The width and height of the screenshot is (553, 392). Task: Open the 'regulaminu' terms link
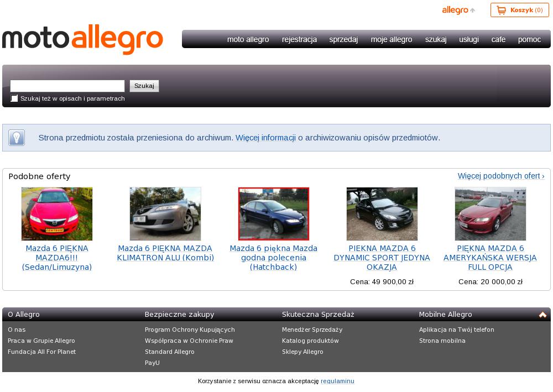coord(337,381)
